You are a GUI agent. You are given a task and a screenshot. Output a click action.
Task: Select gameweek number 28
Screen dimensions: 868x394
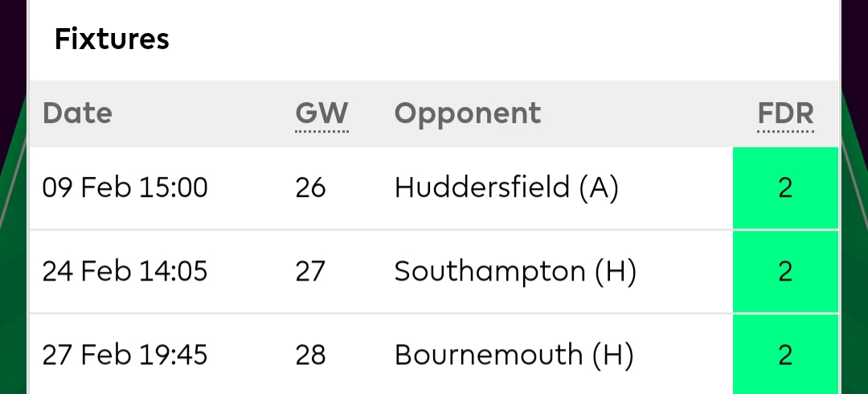point(310,355)
